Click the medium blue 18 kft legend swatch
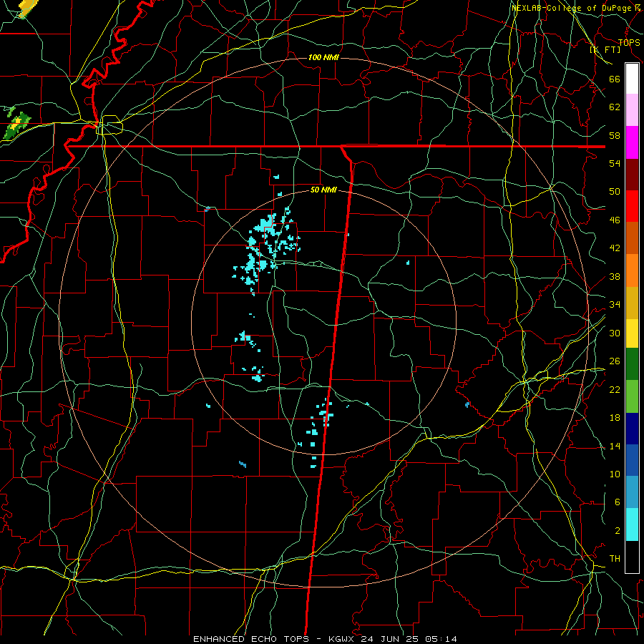This screenshot has height=644, width=644. click(632, 460)
